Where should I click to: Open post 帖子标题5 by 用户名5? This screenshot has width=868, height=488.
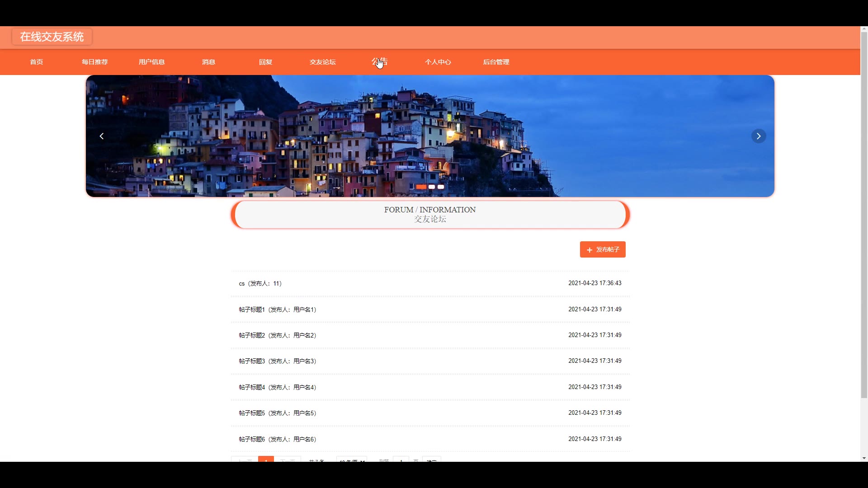coord(278,413)
